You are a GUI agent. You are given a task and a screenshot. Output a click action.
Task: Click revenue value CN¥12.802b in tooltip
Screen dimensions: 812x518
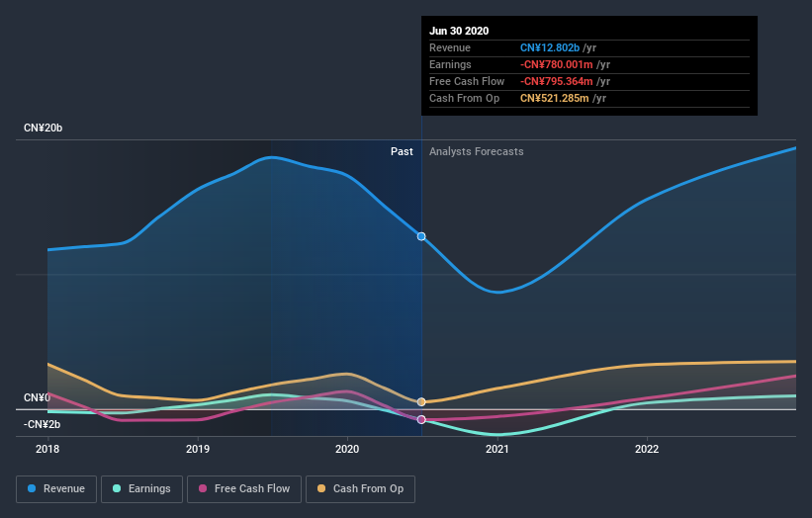550,47
